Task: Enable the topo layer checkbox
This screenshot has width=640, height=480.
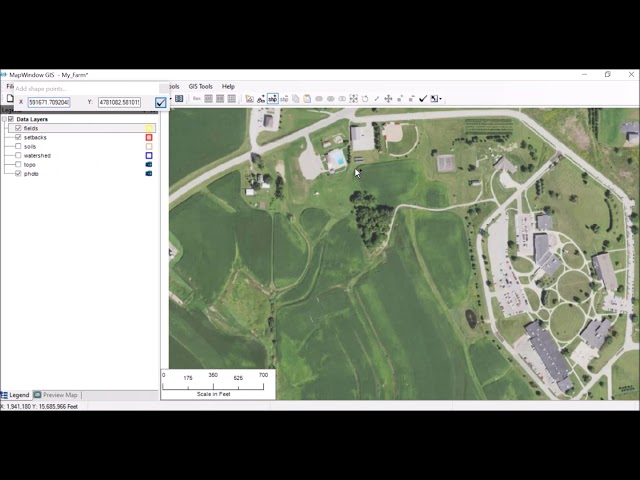Action: tap(18, 164)
